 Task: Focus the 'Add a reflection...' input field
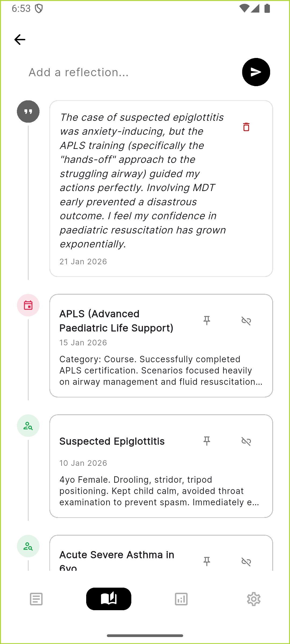129,72
